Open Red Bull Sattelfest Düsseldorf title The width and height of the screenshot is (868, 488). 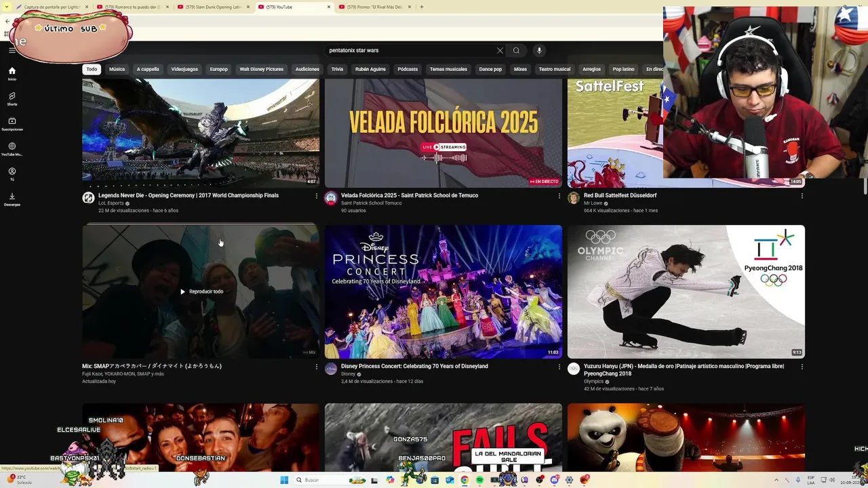click(620, 195)
